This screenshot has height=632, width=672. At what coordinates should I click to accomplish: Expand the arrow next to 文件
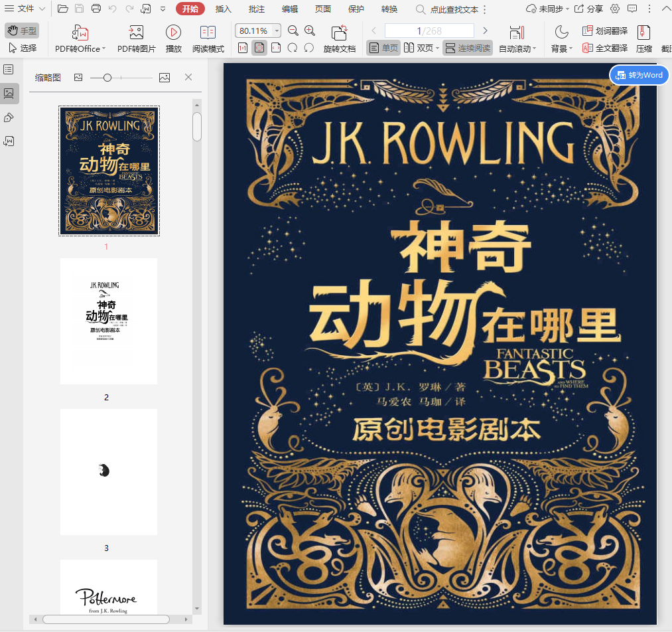point(42,9)
